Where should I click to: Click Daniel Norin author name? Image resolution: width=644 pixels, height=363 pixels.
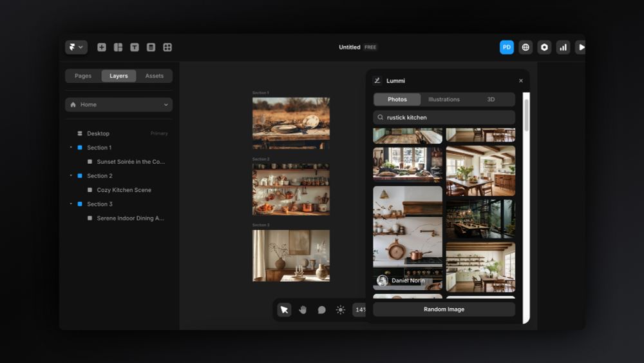[x=408, y=280]
